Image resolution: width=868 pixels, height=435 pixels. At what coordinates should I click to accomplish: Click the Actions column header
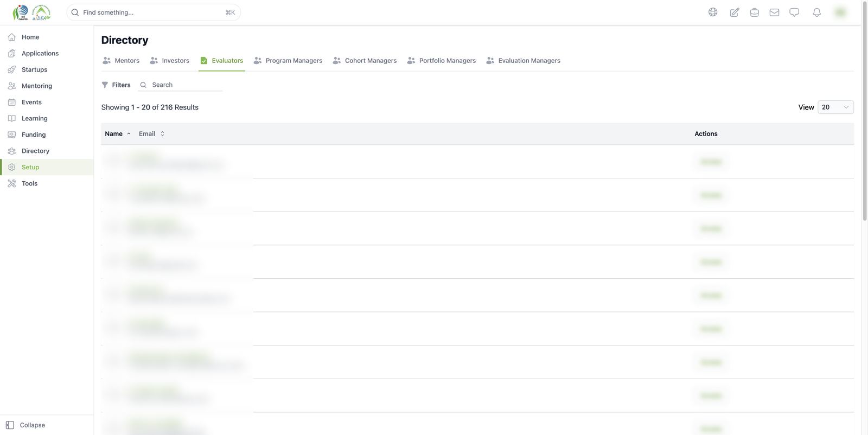pos(706,134)
